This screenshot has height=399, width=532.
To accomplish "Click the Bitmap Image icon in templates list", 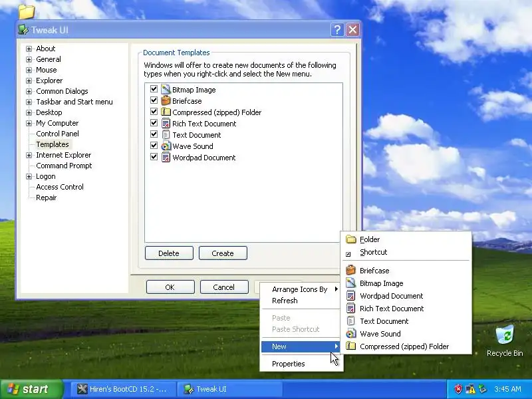I will coord(166,90).
